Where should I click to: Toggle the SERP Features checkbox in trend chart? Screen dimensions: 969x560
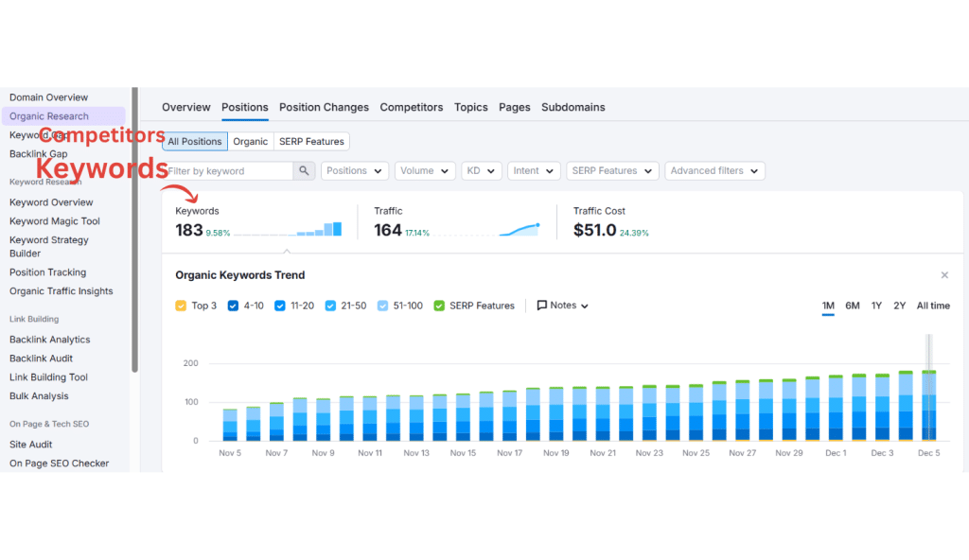pos(439,305)
